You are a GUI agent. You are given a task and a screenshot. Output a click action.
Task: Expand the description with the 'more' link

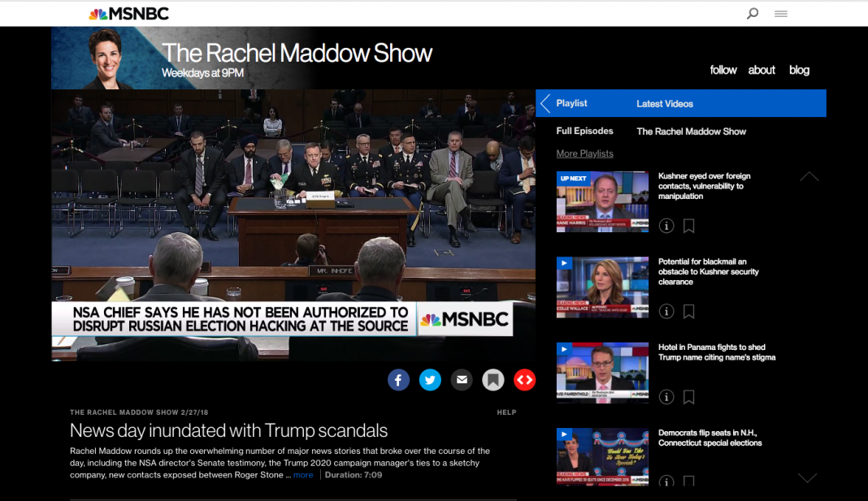pyautogui.click(x=302, y=475)
